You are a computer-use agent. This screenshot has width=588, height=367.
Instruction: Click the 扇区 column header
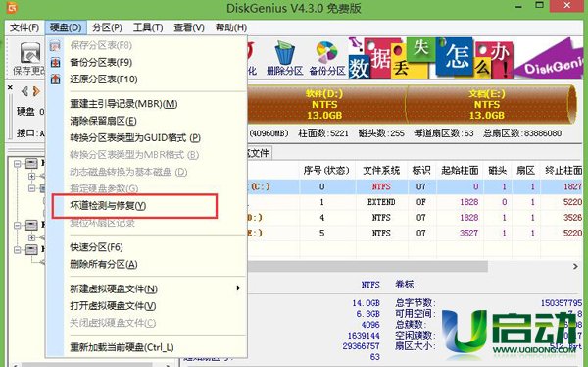(526, 171)
